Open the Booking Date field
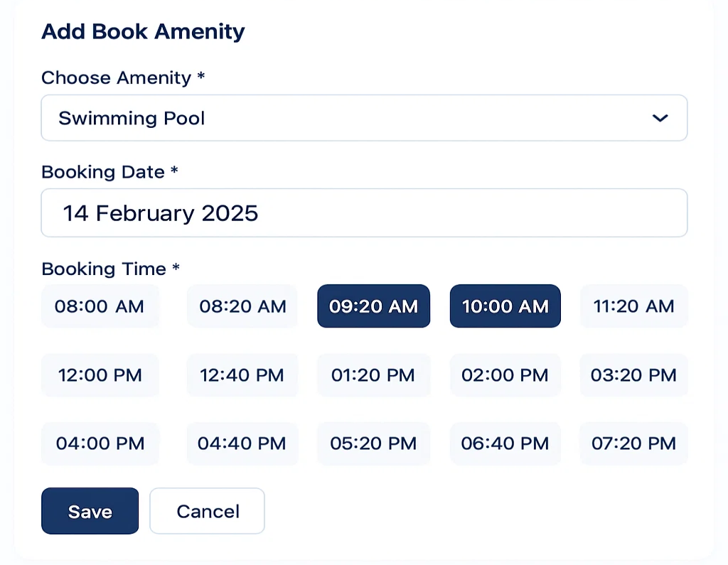728x565 pixels. click(364, 212)
